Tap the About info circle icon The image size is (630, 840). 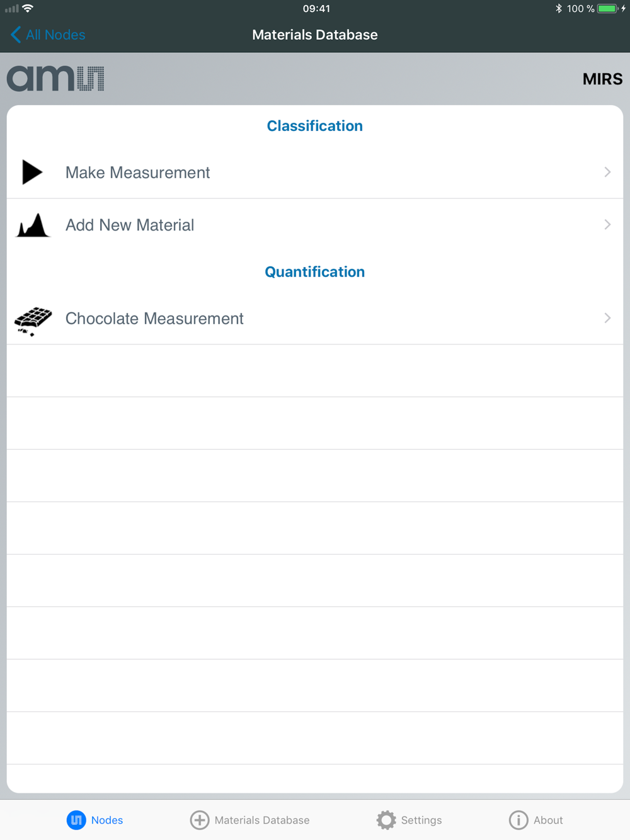(x=518, y=820)
